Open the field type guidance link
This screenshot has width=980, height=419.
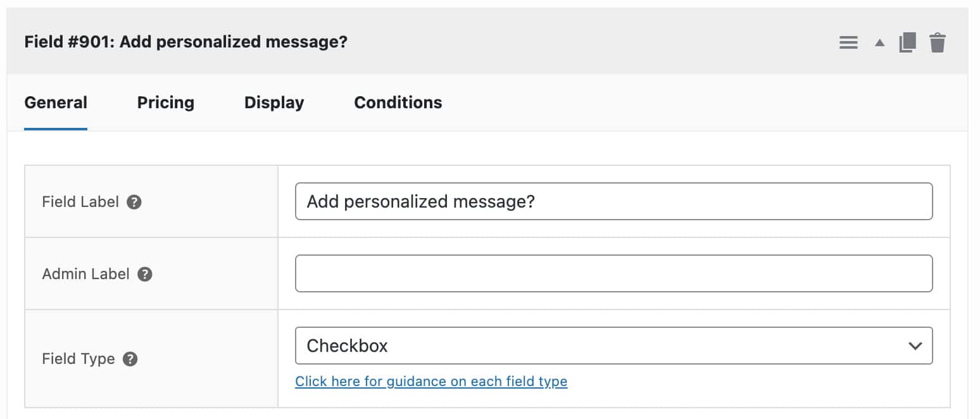(x=431, y=381)
